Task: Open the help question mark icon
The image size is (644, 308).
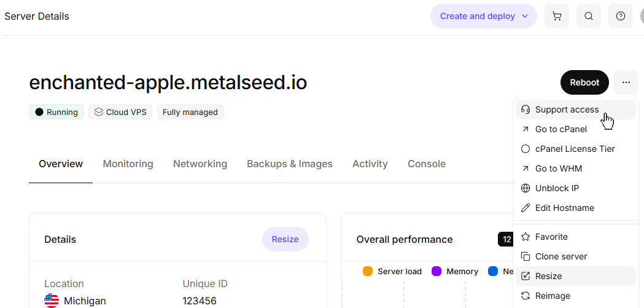Action: (x=621, y=16)
